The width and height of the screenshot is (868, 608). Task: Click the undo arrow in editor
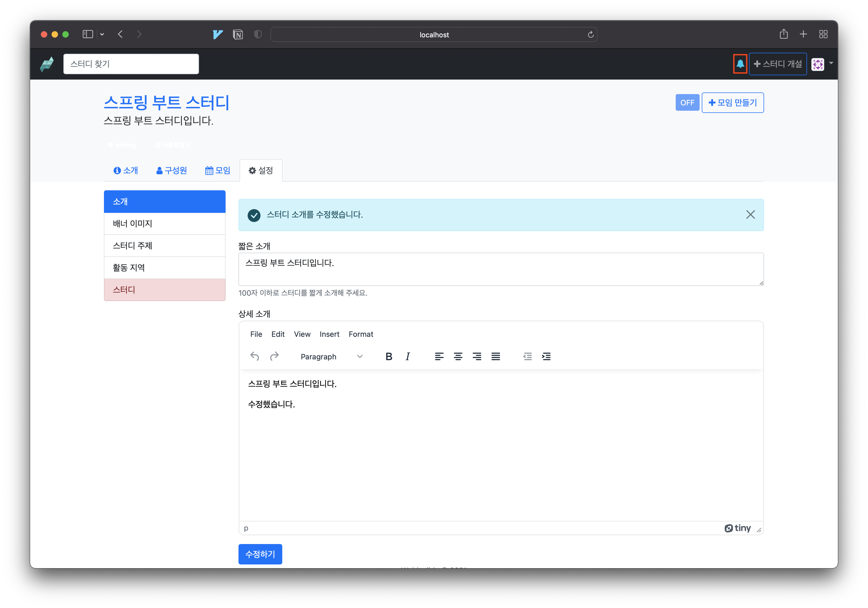[254, 356]
